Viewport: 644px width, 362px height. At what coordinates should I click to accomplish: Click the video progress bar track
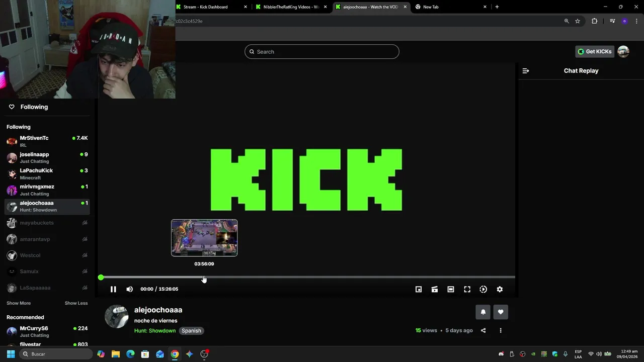307,277
